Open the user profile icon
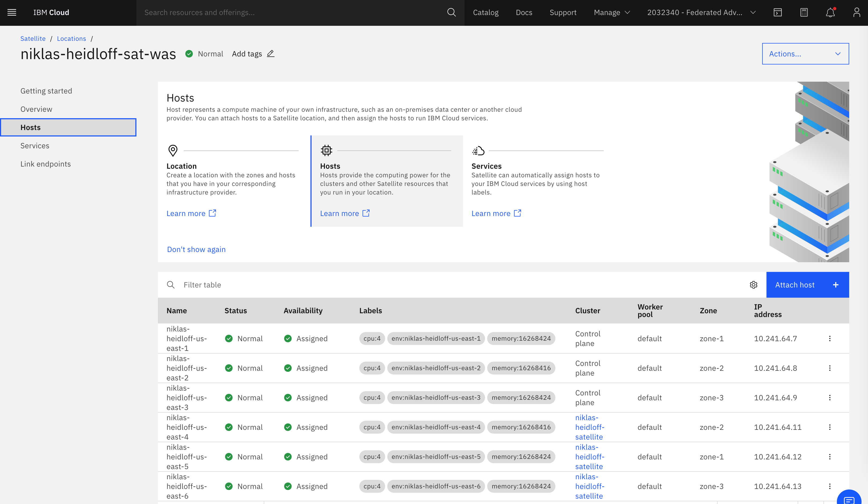868x504 pixels. [x=857, y=12]
